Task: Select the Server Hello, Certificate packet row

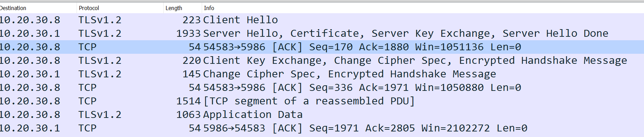Action: pyautogui.click(x=322, y=33)
